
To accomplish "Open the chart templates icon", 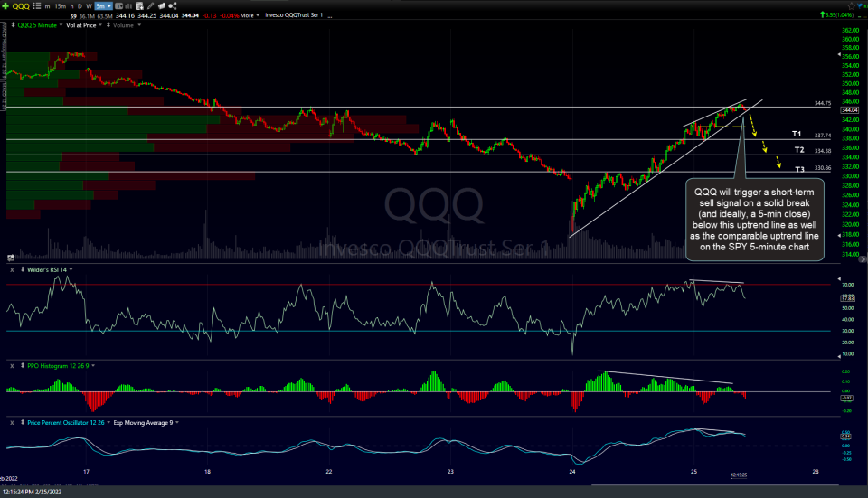I will 162,6.
